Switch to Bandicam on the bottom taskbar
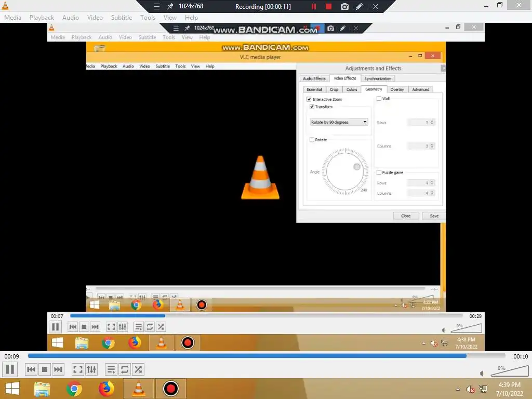Image resolution: width=532 pixels, height=399 pixels. point(170,389)
